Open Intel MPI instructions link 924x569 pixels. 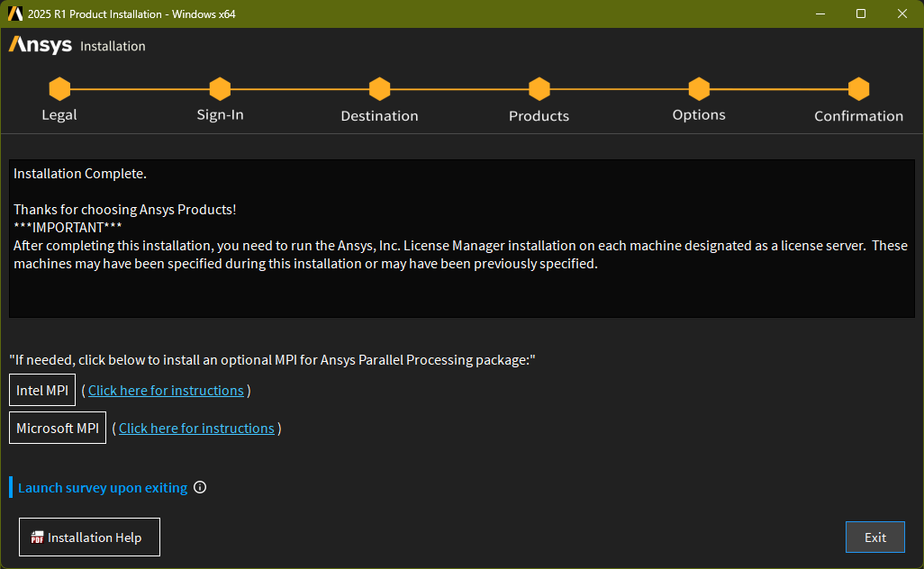[166, 391]
